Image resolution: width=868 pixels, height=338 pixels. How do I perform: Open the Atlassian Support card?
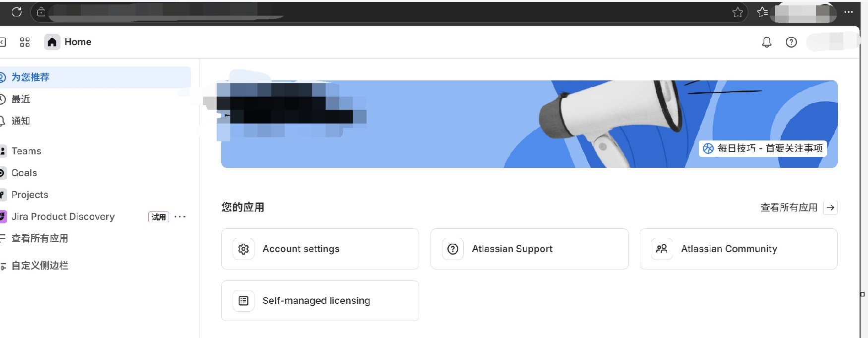[529, 249]
